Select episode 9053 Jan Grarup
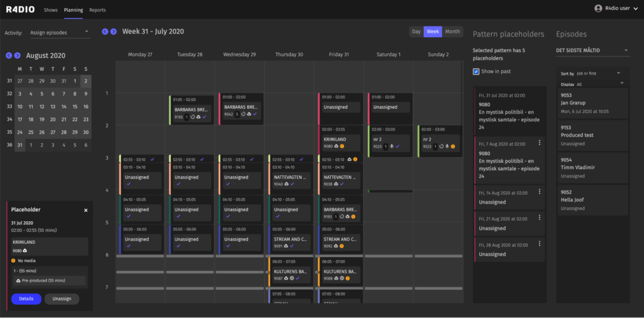Screen dimensions: 644x318 click(x=593, y=102)
